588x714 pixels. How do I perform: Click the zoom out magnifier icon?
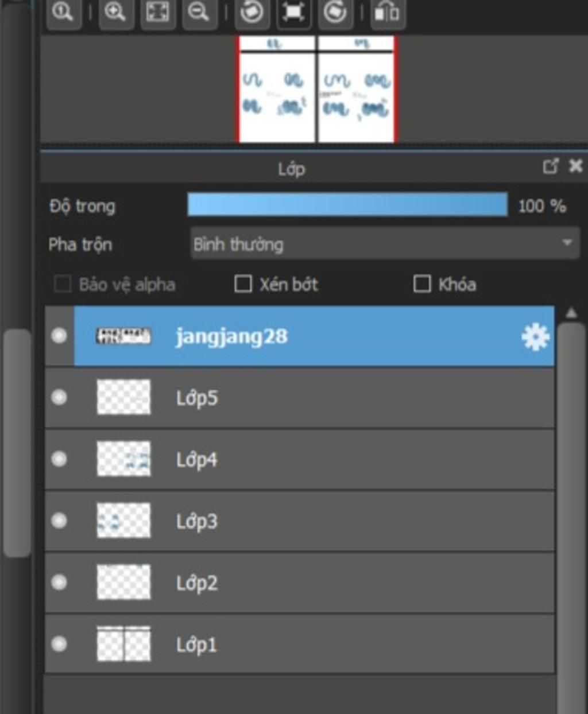[x=199, y=12]
